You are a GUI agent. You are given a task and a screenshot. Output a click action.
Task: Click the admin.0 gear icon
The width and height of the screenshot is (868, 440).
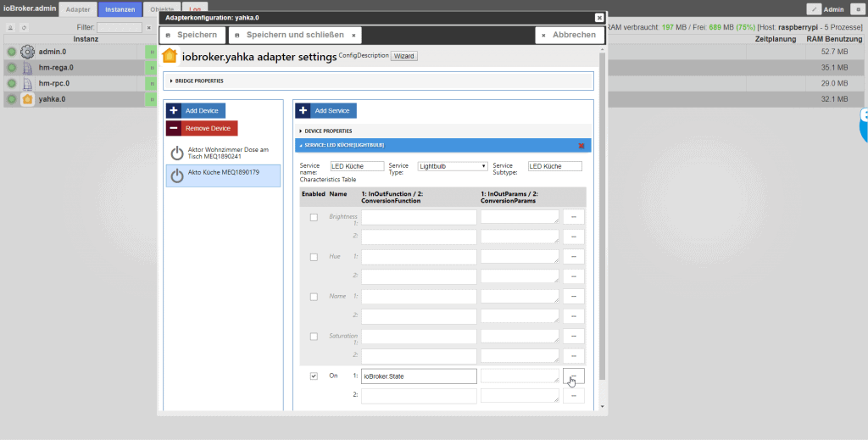tap(27, 52)
